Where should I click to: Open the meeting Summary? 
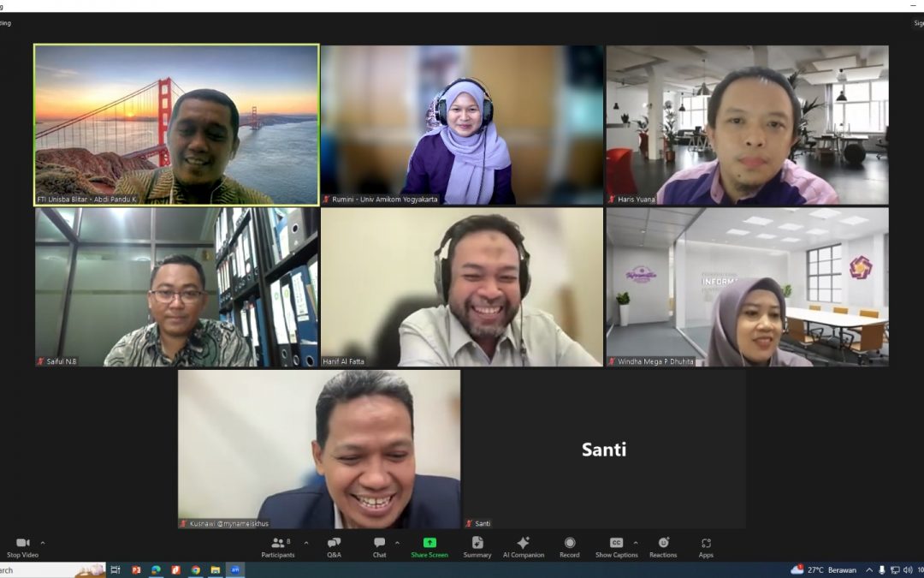(477, 545)
